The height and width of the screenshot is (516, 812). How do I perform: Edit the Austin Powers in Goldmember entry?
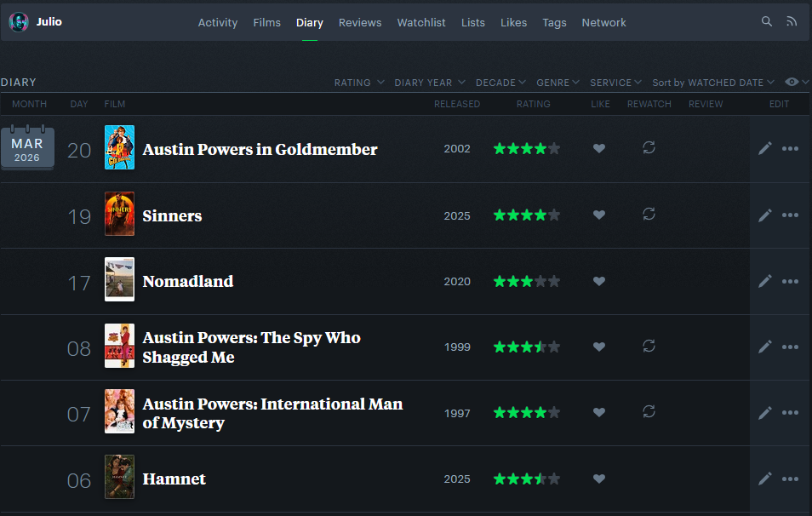765,149
